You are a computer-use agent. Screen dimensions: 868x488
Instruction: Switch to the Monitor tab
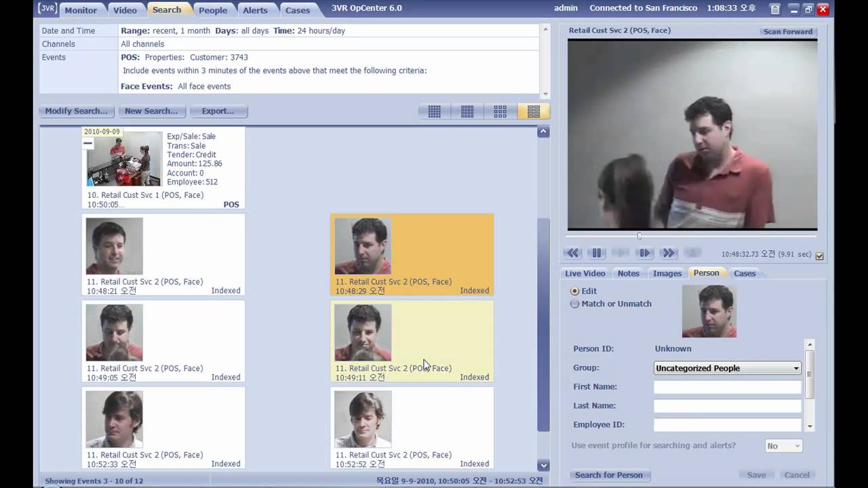tap(81, 10)
